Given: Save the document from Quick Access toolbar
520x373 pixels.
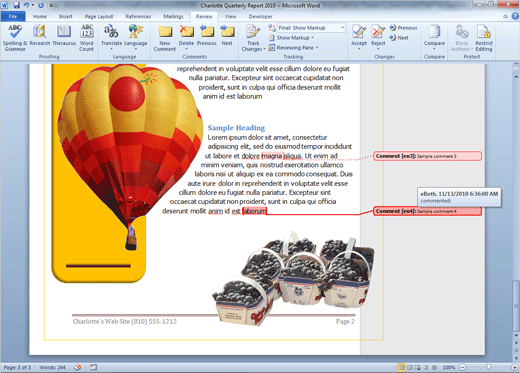Looking at the screenshot, I should tap(16, 5).
